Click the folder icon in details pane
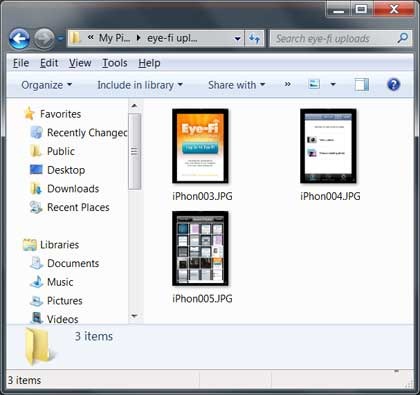This screenshot has width=420, height=395. [x=39, y=346]
